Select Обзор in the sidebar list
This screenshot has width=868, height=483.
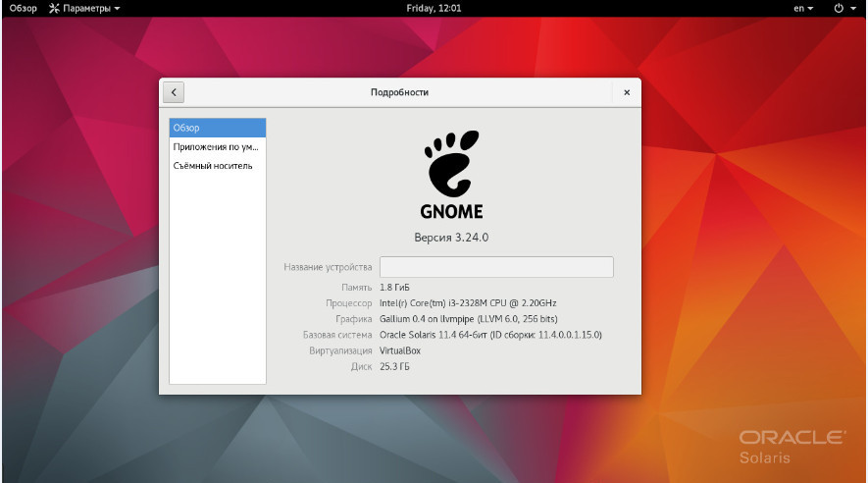218,128
